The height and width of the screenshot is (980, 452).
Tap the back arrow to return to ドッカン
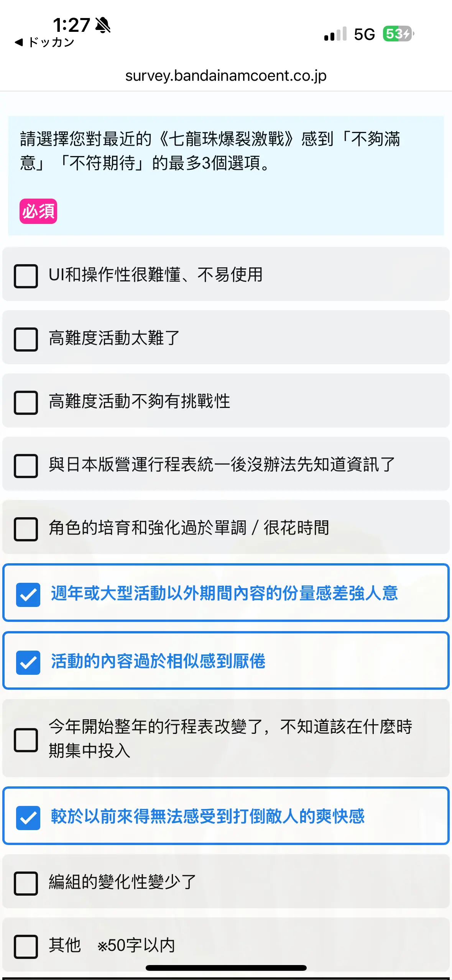click(x=19, y=42)
